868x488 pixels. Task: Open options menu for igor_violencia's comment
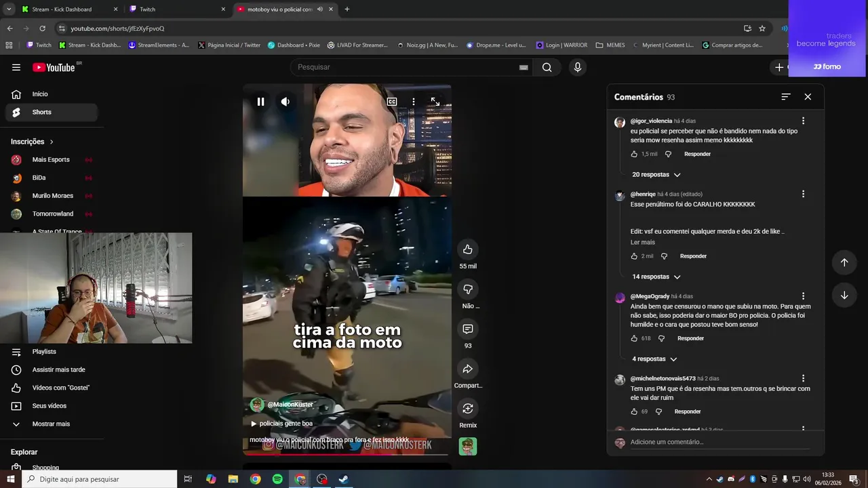coord(803,121)
